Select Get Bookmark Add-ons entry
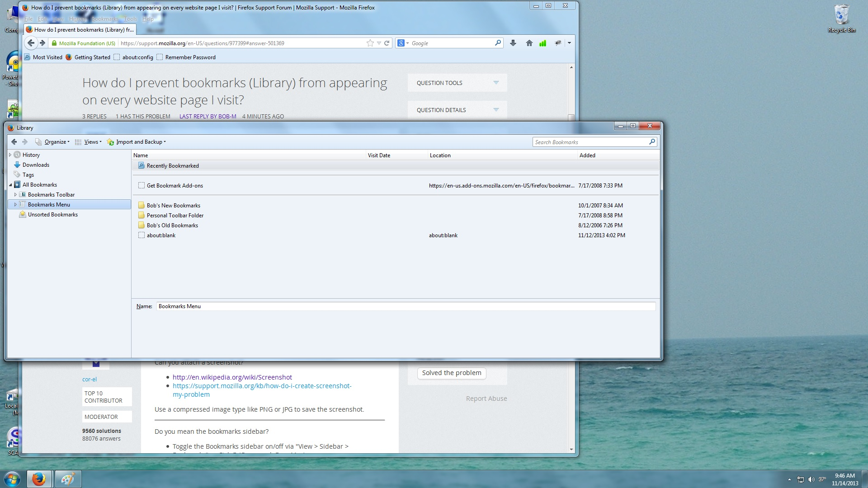Screen dimensions: 868x488 click(396, 186)
